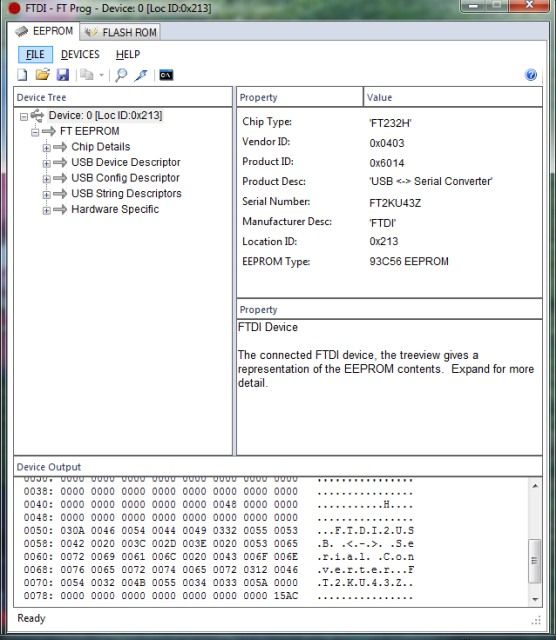This screenshot has width=556, height=640.
Task: Select the Chip Details tree item
Action: [100, 147]
